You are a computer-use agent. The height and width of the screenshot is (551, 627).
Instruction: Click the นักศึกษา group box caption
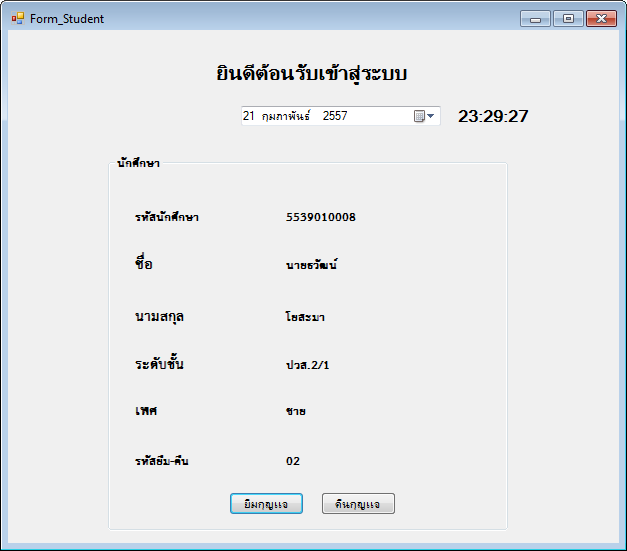(138, 163)
